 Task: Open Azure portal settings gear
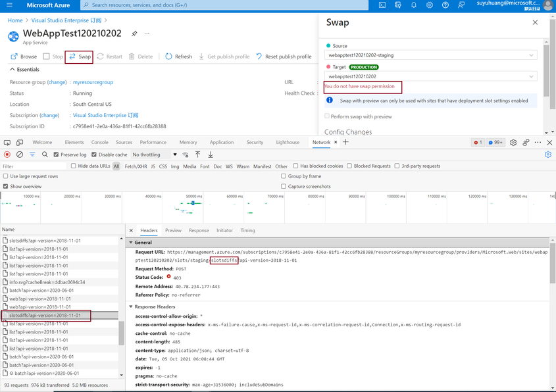(x=430, y=5)
